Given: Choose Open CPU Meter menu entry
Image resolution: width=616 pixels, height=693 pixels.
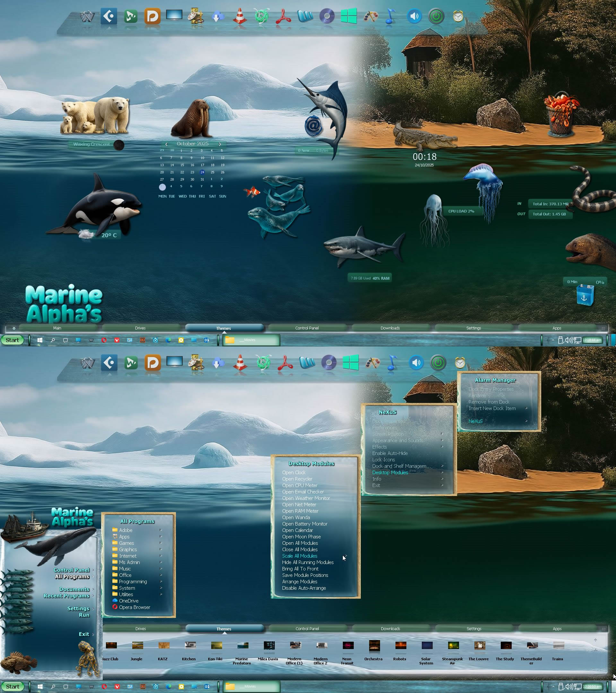Looking at the screenshot, I should point(299,485).
